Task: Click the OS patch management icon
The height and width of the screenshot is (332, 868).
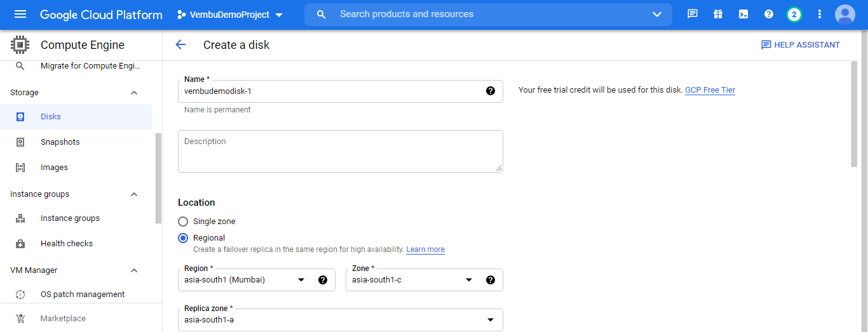Action: pos(20,295)
